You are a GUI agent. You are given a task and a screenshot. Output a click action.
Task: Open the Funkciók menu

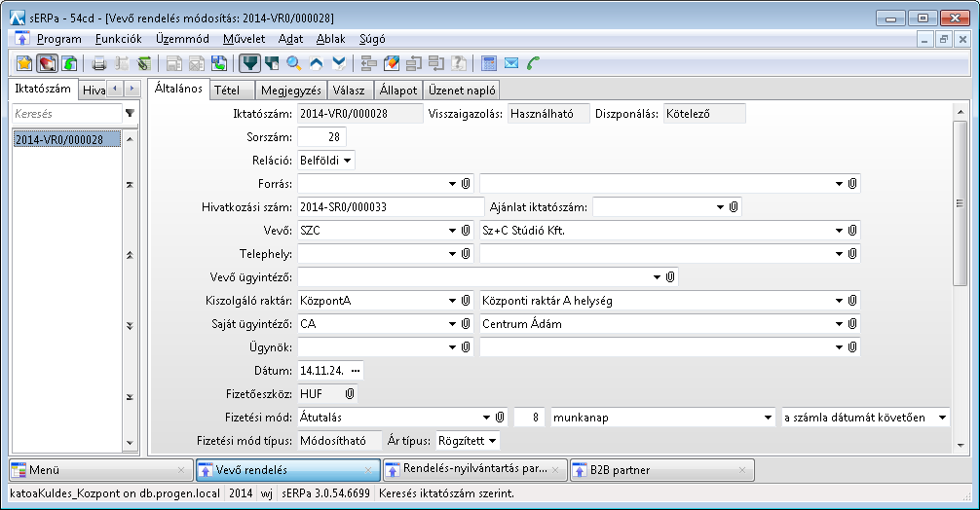(119, 39)
